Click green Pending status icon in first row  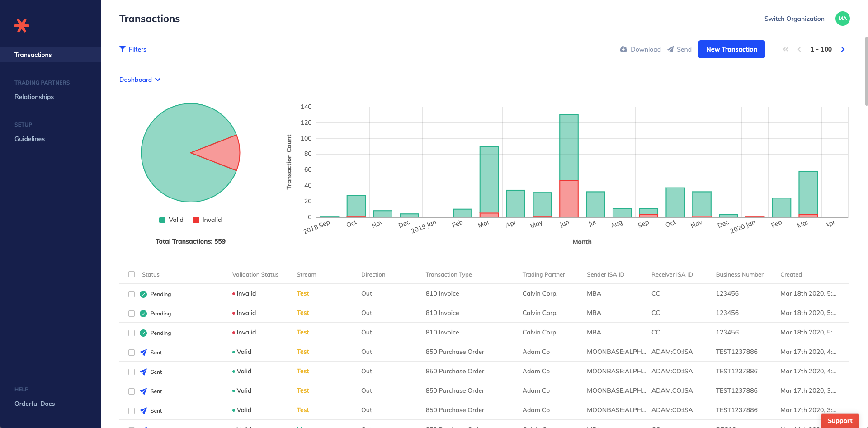point(143,294)
